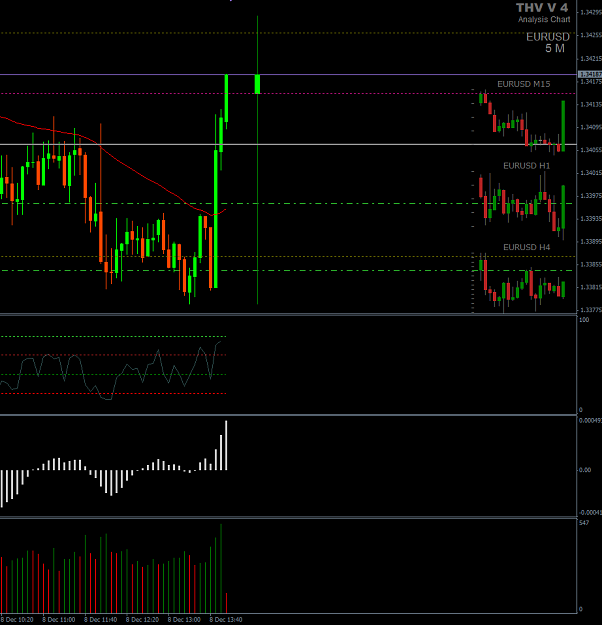Open the EURUSD H1 mini candlestick chart
The image size is (602, 625).
(x=521, y=205)
